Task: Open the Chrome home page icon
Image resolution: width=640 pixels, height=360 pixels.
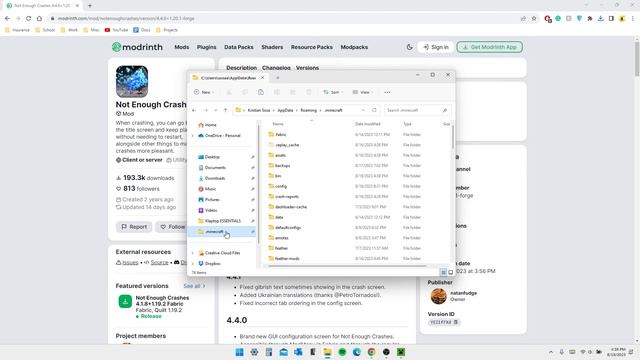Action: tap(39, 18)
